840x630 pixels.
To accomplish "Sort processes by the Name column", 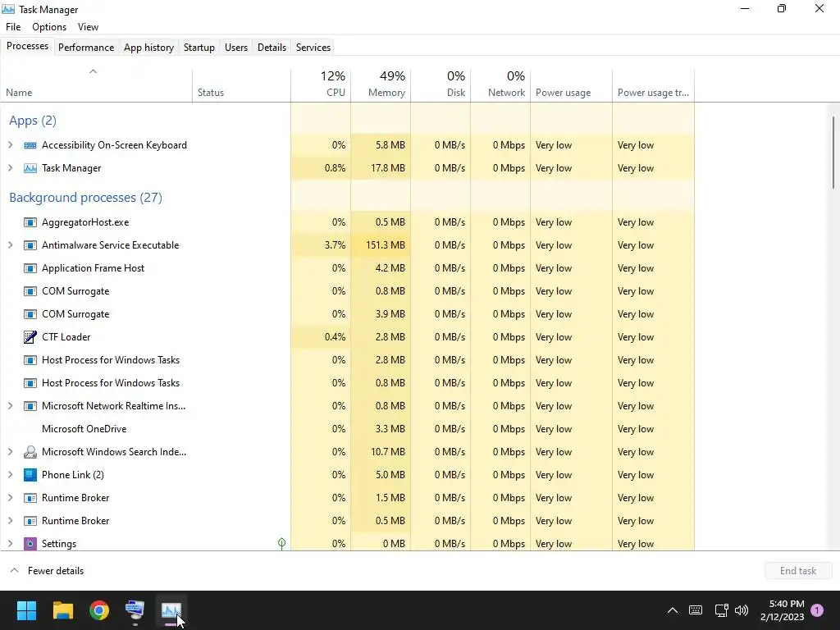I will [x=97, y=85].
